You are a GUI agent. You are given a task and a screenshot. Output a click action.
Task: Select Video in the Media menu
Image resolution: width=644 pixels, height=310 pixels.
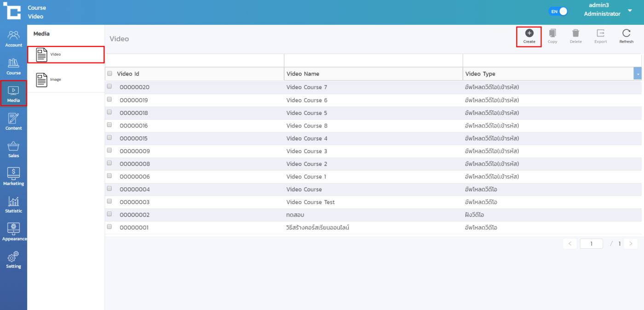[55, 54]
